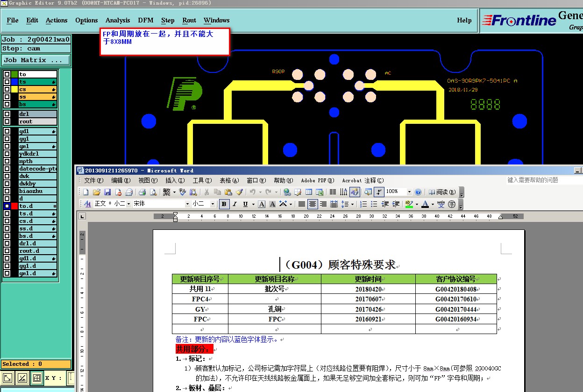This screenshot has height=392, width=583.
Task: Toggle visibility checkbox for layer ss
Action: (x=7, y=97)
